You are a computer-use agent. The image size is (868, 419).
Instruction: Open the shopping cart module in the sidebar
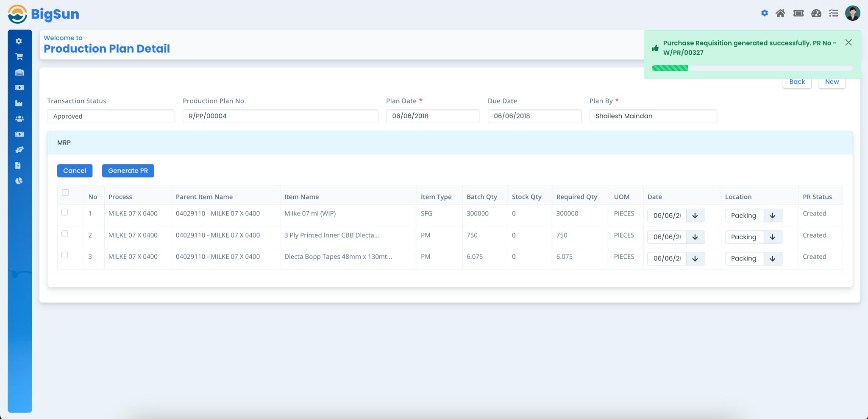pyautogui.click(x=19, y=56)
